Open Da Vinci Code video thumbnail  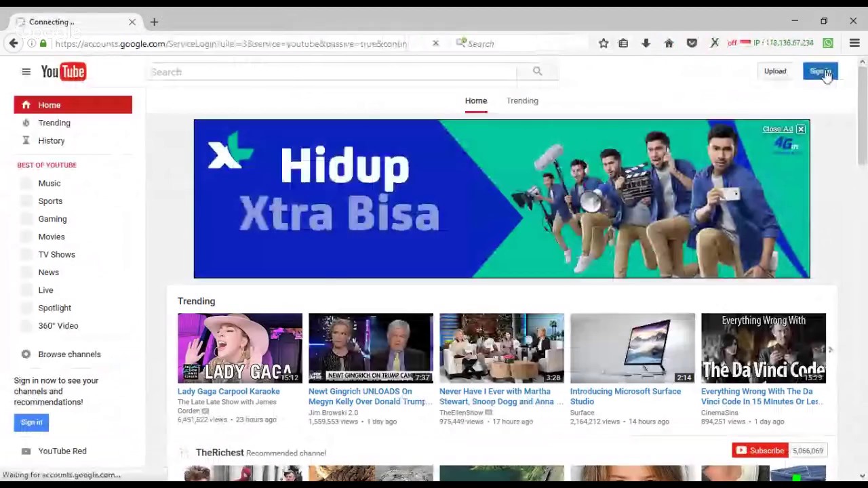point(764,348)
